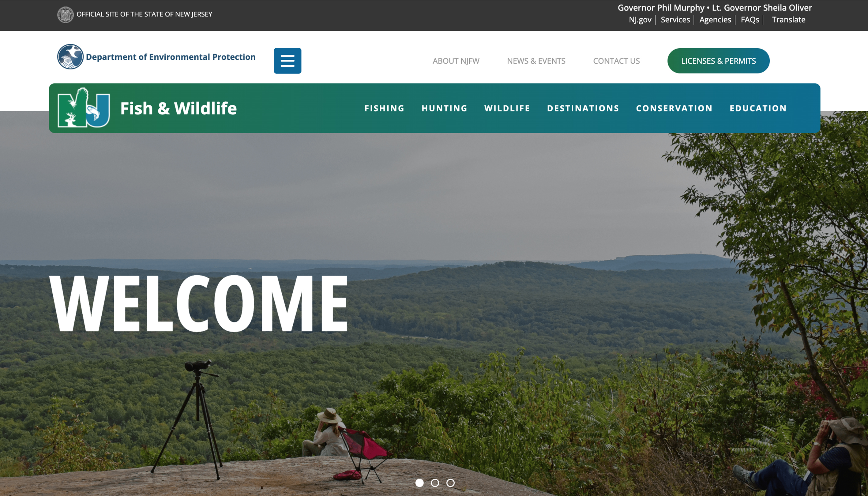Image resolution: width=868 pixels, height=496 pixels.
Task: Expand the Fishing navigation menu
Action: (384, 108)
